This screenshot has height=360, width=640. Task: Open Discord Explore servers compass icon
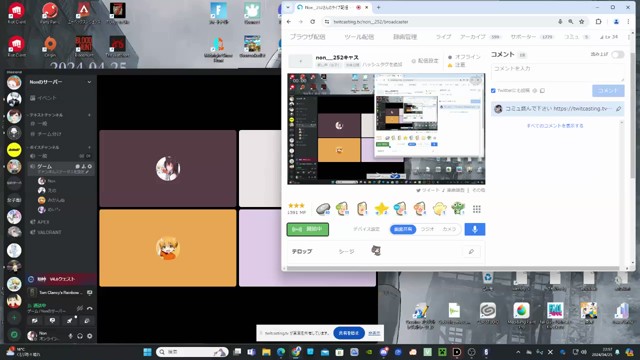point(14,335)
